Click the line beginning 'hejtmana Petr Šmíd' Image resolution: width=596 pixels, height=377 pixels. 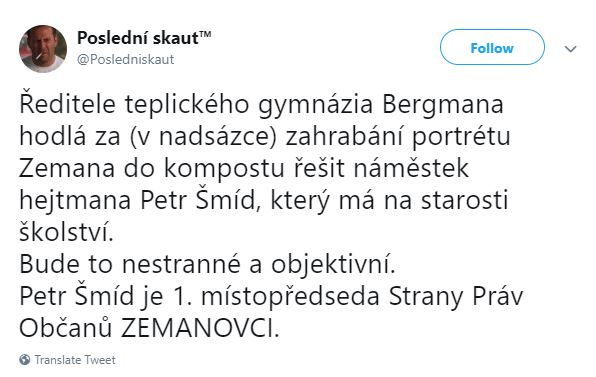coord(264,201)
